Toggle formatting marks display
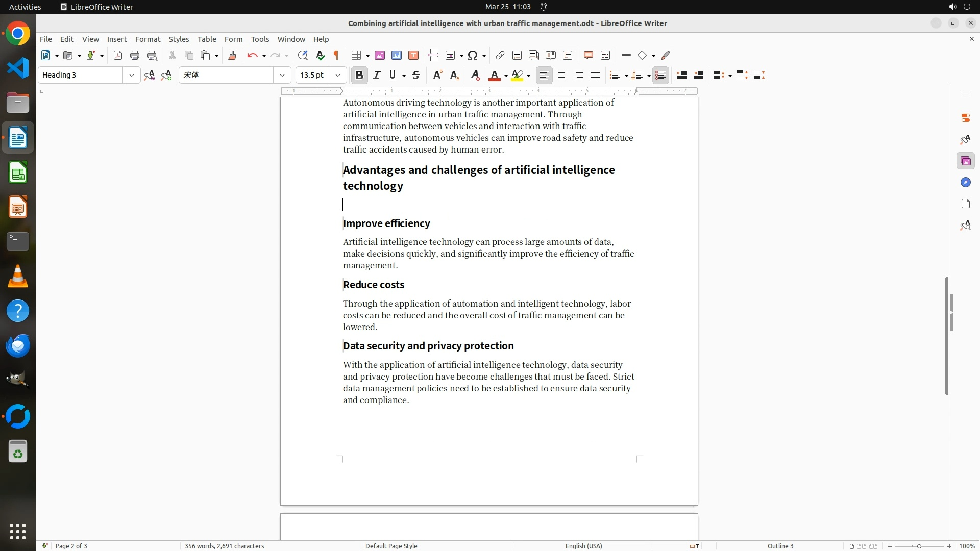 (x=336, y=56)
